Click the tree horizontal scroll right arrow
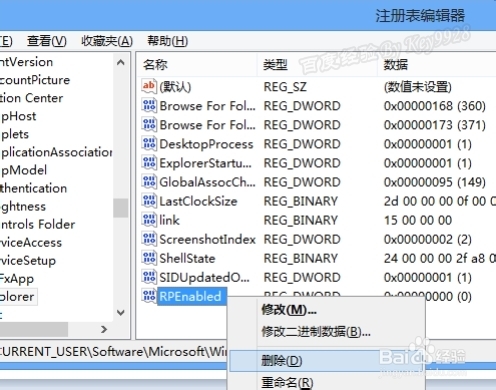Viewport: 496px width, 390px height. 104,329
